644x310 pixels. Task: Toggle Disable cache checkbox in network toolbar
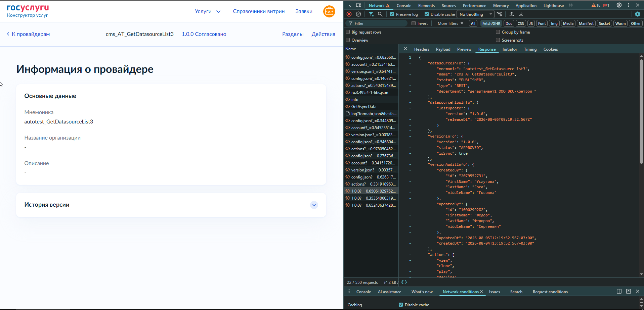427,14
